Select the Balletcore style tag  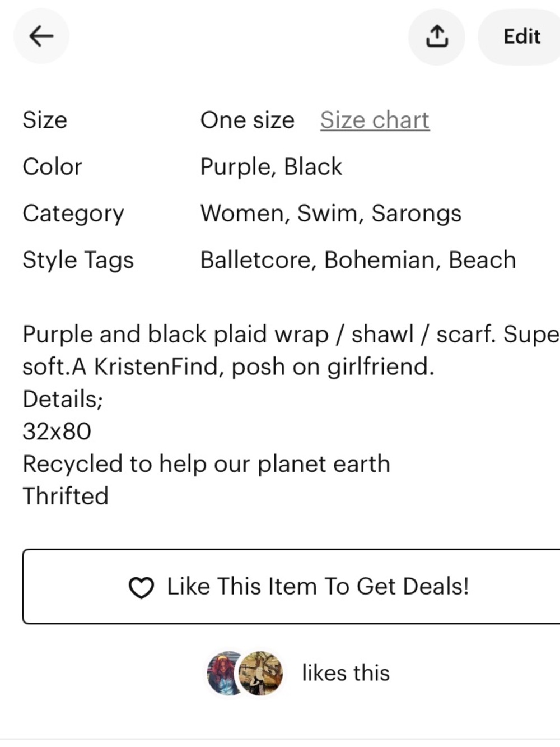pyautogui.click(x=259, y=260)
